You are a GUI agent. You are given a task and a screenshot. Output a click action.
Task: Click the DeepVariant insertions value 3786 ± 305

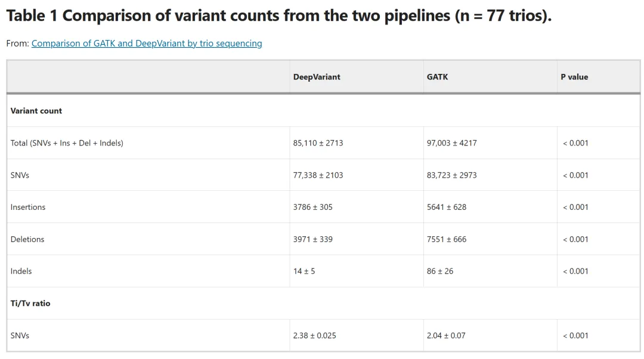coord(312,207)
